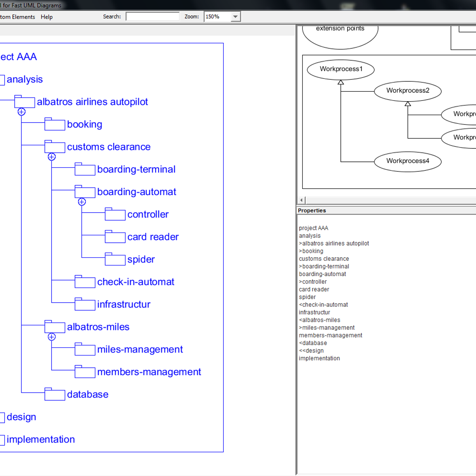
Task: Click the 'boarding-terminal' diagram label
Action: tap(136, 169)
